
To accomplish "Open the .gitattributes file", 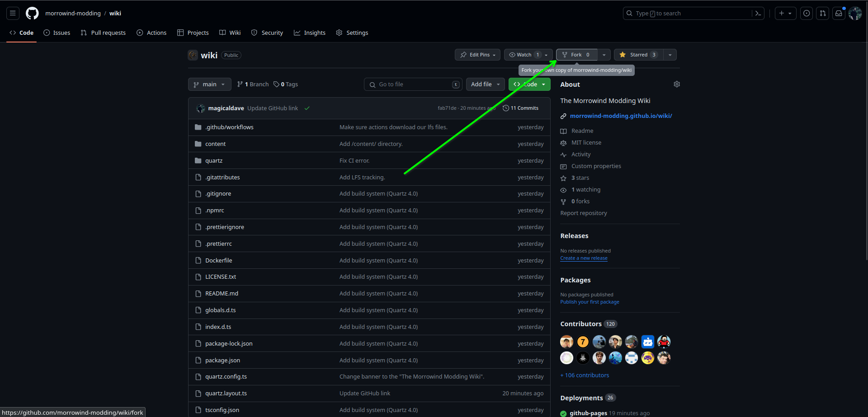I will (222, 178).
